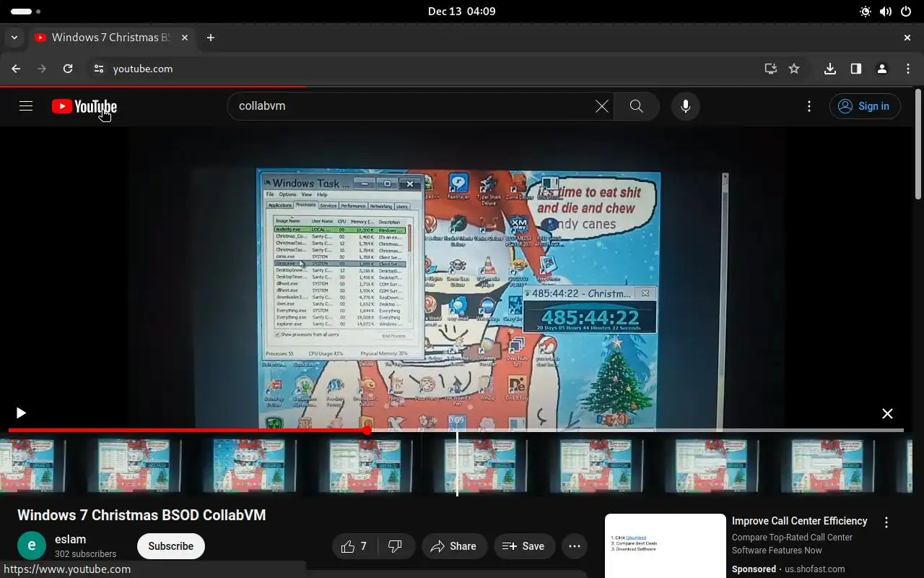Open YouTube settings three-dot menu
The width and height of the screenshot is (924, 578).
[x=809, y=106]
